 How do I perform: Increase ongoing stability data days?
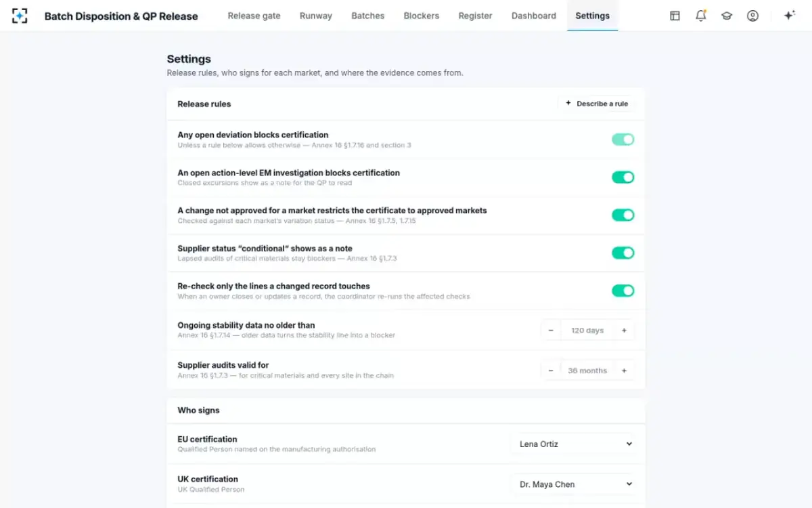point(624,331)
